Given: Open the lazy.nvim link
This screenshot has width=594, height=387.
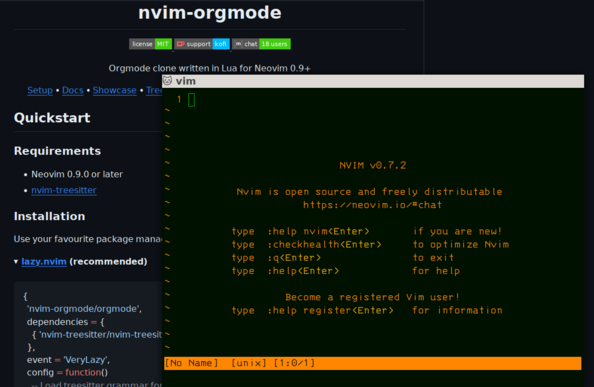Looking at the screenshot, I should click(44, 261).
